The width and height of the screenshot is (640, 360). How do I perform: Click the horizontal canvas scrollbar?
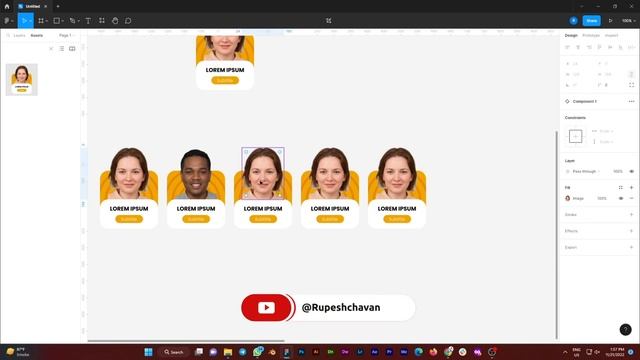pos(186,341)
